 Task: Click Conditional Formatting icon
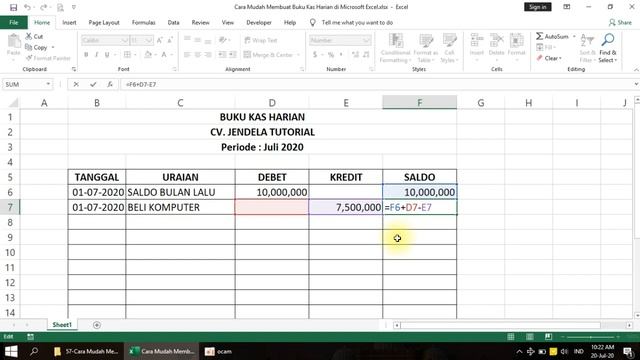(x=396, y=41)
